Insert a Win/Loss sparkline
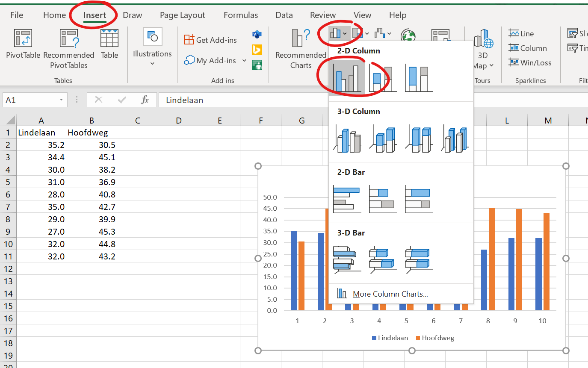 pyautogui.click(x=530, y=63)
